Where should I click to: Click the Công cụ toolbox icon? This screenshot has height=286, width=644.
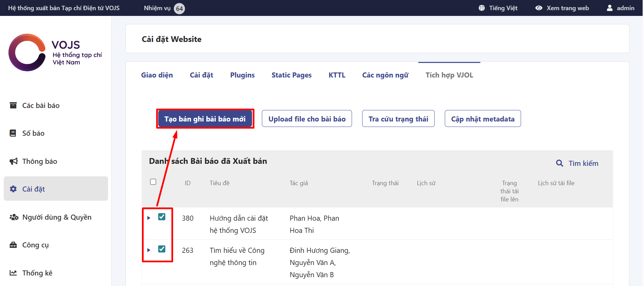coord(13,245)
